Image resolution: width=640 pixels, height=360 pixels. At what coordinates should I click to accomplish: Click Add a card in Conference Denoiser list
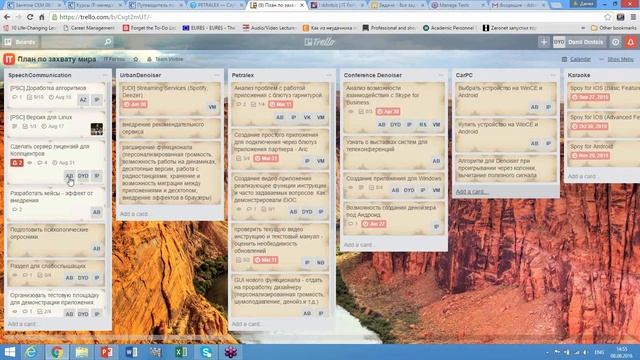point(358,244)
